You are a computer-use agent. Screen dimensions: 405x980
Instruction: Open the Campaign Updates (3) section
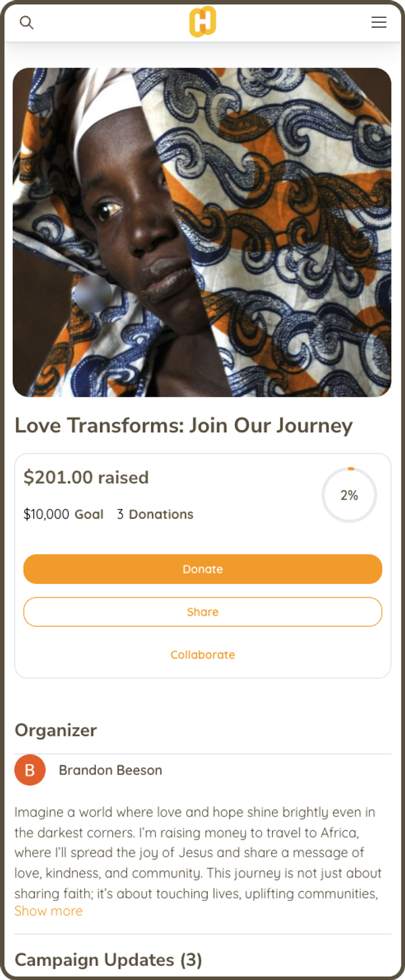pos(108,960)
